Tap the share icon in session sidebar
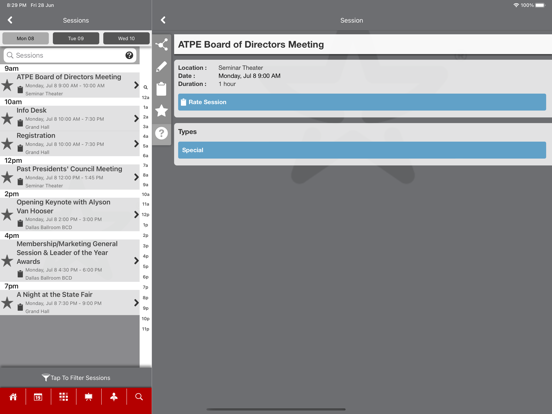Screen dimensions: 552x414 click(162, 45)
